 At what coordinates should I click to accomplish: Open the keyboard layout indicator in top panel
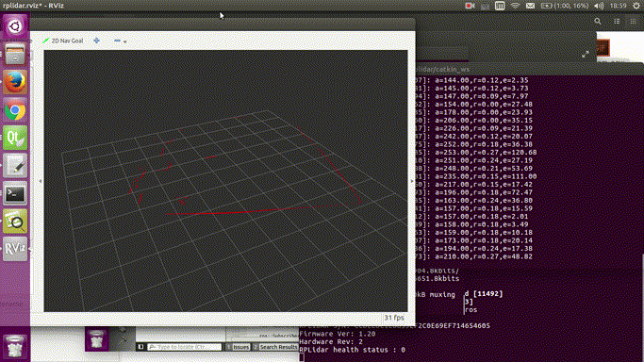(x=485, y=6)
